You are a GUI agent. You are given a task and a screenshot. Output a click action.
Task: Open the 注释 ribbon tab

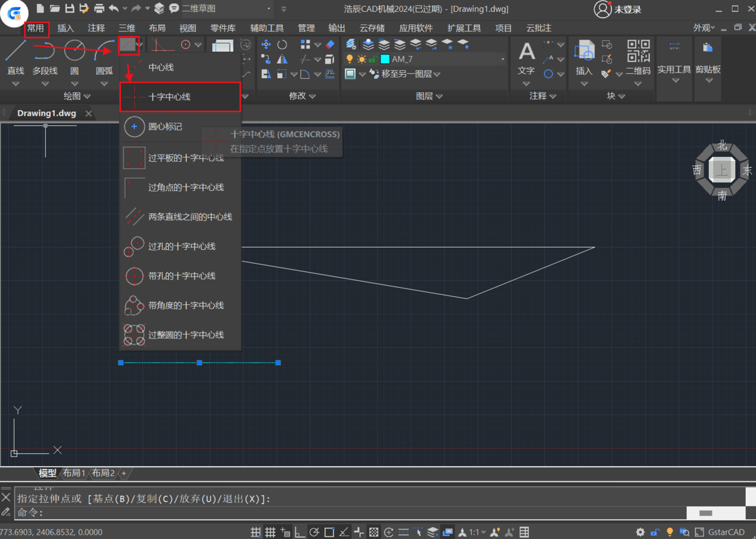click(x=96, y=28)
